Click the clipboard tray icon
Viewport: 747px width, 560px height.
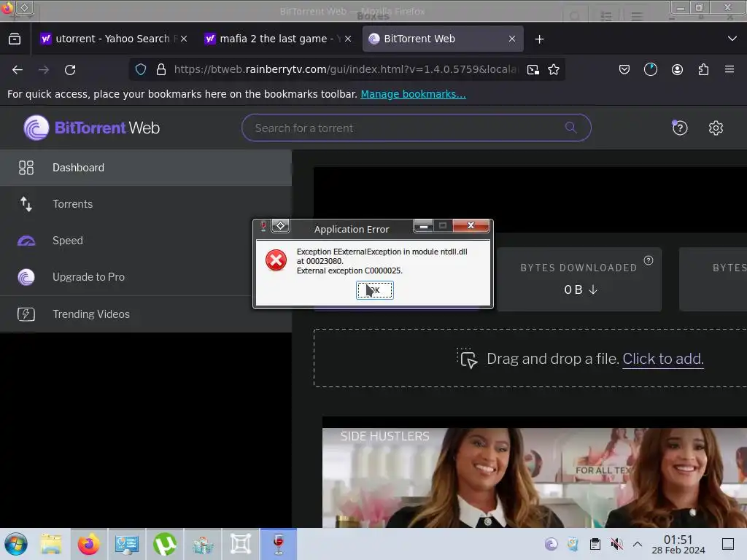tap(595, 544)
